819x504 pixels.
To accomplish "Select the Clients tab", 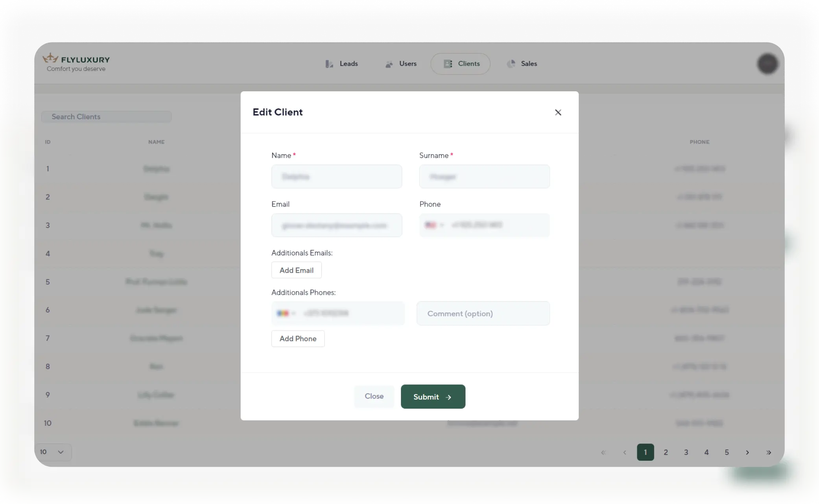I will (x=461, y=64).
